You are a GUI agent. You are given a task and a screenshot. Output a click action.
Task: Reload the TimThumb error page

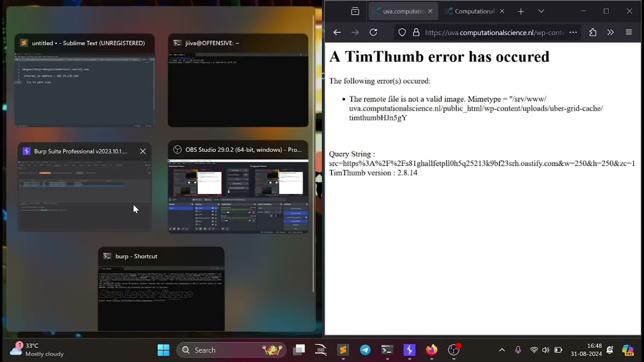tap(373, 32)
